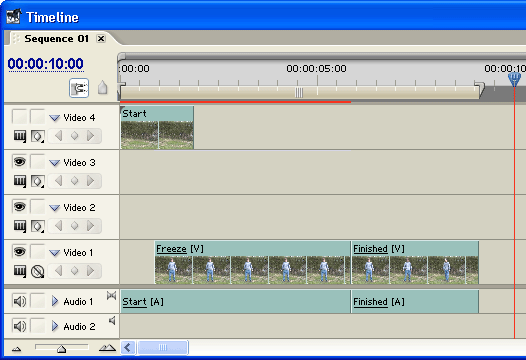Click the zoom out mountain icon
Viewport: 526px width, 360px height.
[16, 349]
